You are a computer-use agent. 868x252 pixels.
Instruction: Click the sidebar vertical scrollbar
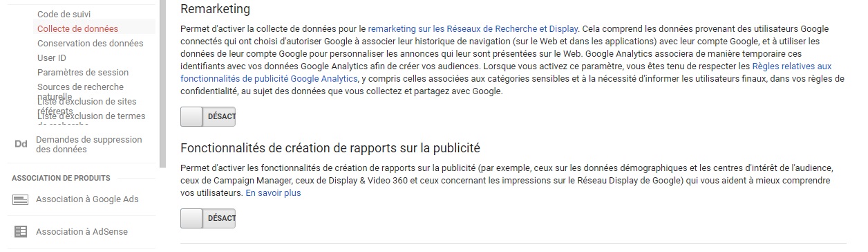[163, 83]
